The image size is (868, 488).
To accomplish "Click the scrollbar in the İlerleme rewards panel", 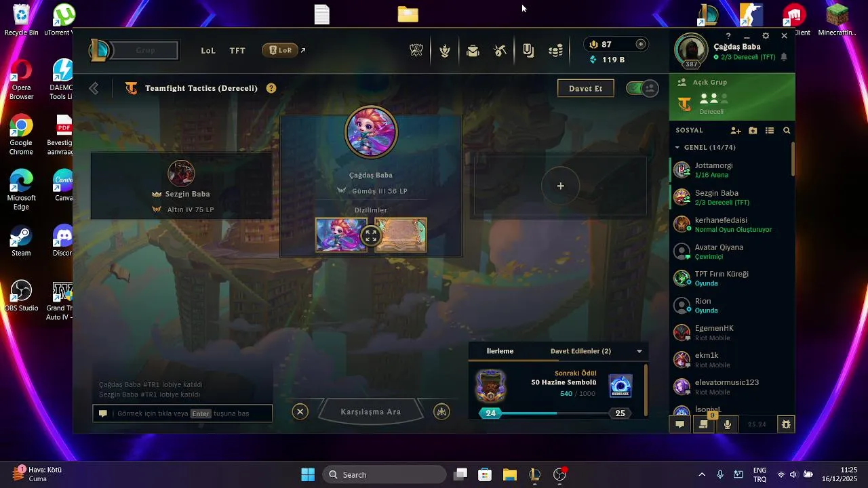I will (x=646, y=390).
